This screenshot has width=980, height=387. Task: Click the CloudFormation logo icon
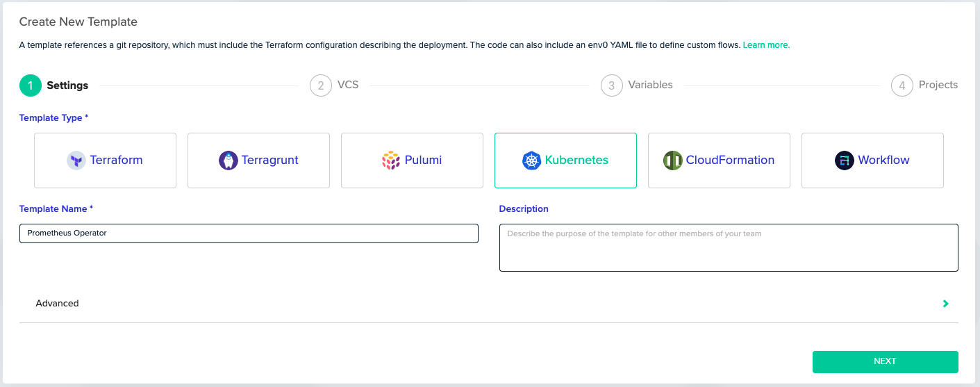coord(673,160)
